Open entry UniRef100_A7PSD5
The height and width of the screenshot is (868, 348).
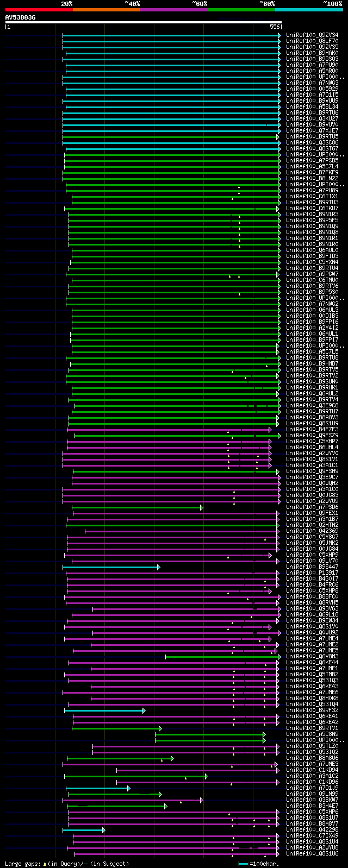click(312, 161)
